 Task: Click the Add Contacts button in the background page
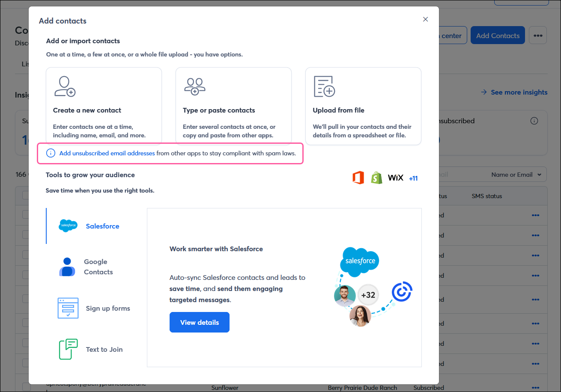coord(498,36)
